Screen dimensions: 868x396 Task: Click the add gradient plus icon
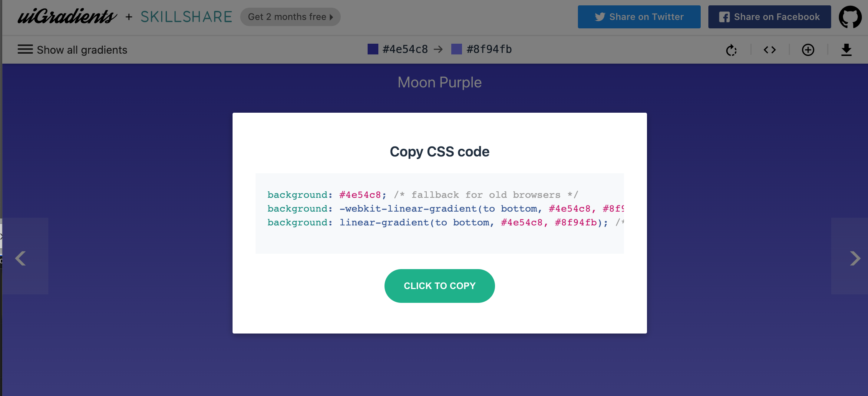tap(808, 50)
